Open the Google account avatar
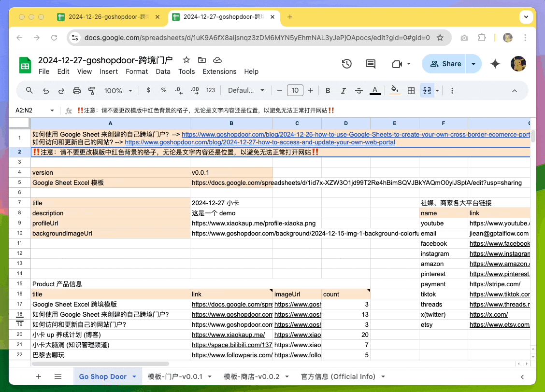This screenshot has width=545, height=392. (x=518, y=64)
